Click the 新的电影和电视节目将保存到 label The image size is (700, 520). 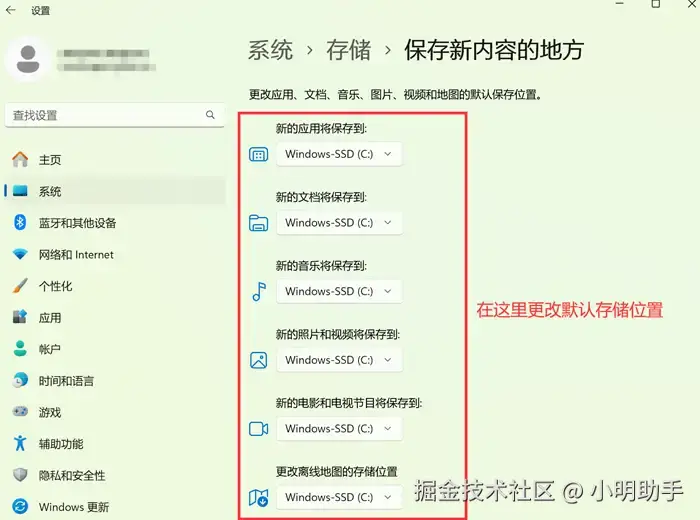349,403
